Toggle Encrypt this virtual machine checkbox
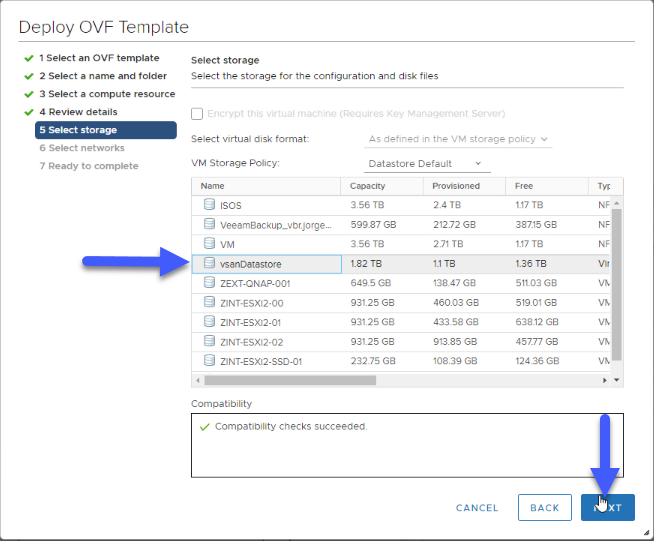 tap(197, 114)
